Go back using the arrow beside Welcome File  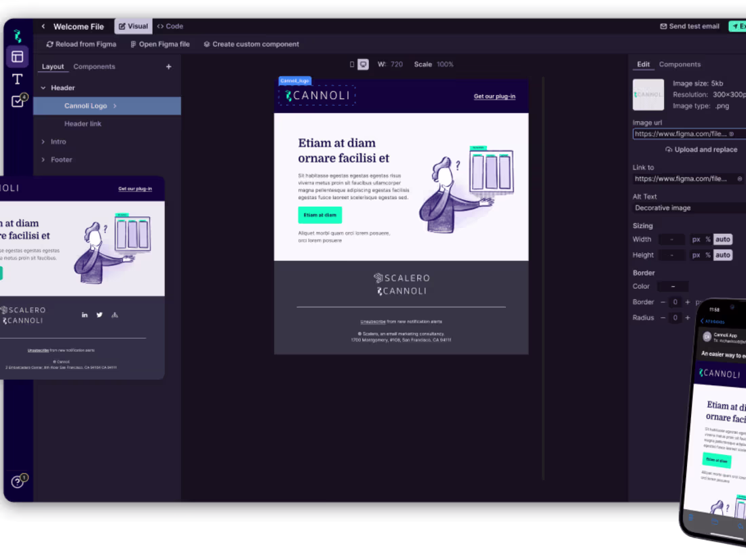point(43,26)
